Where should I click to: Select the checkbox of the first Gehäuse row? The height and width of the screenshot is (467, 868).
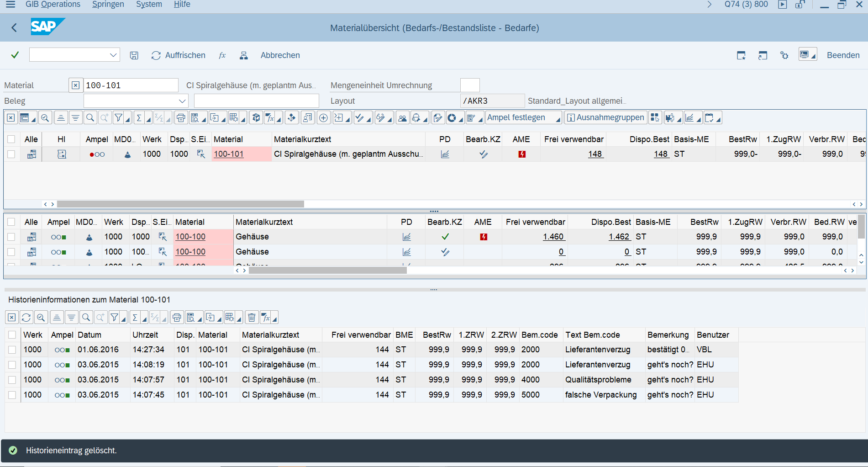11,237
